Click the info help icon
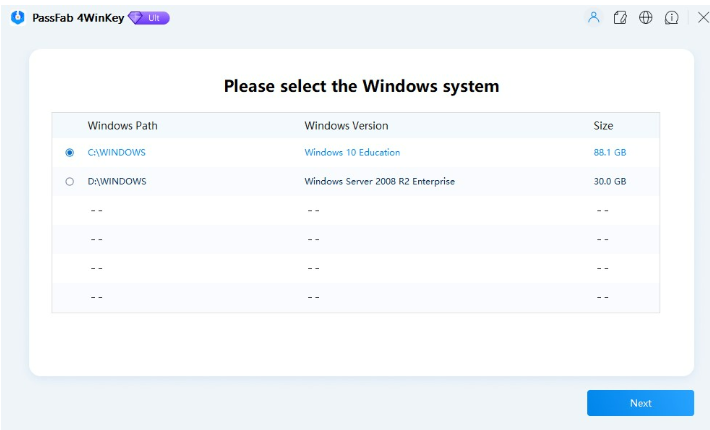 (672, 18)
